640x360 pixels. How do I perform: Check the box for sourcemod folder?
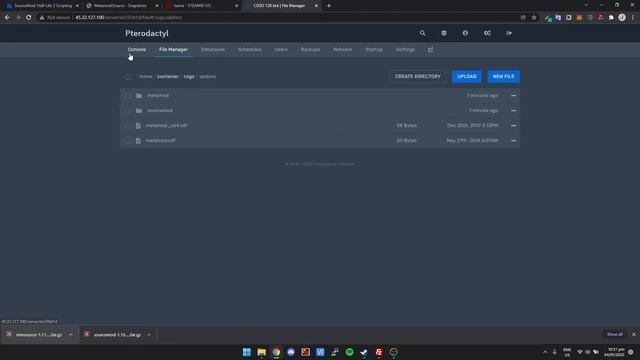(128, 111)
